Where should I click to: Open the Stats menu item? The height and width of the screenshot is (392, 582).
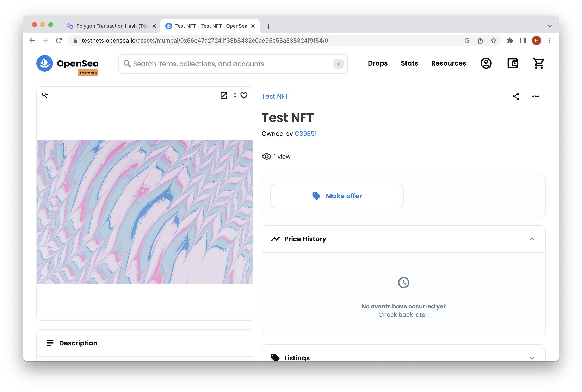pos(409,63)
